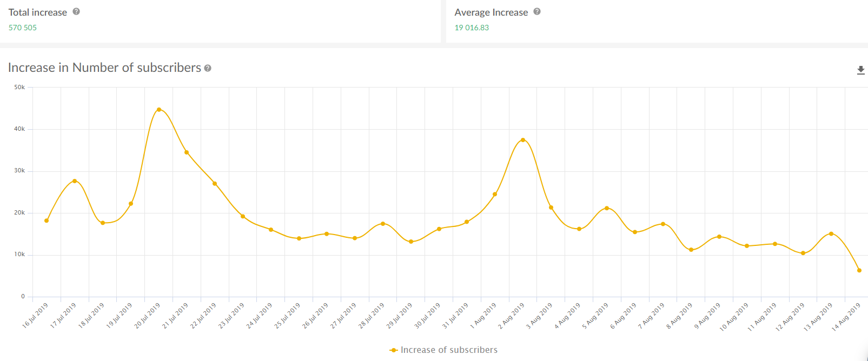The image size is (868, 361).
Task: Select the 17 Jul 2019 data point
Action: click(75, 181)
